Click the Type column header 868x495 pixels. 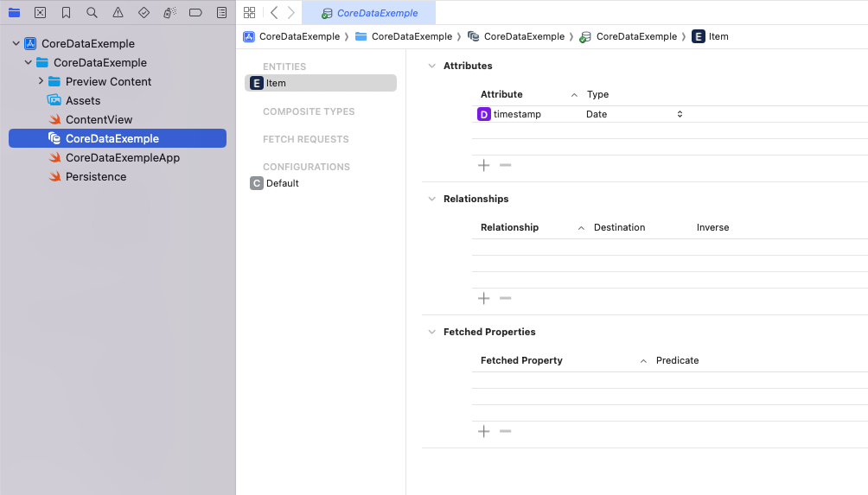pyautogui.click(x=598, y=94)
